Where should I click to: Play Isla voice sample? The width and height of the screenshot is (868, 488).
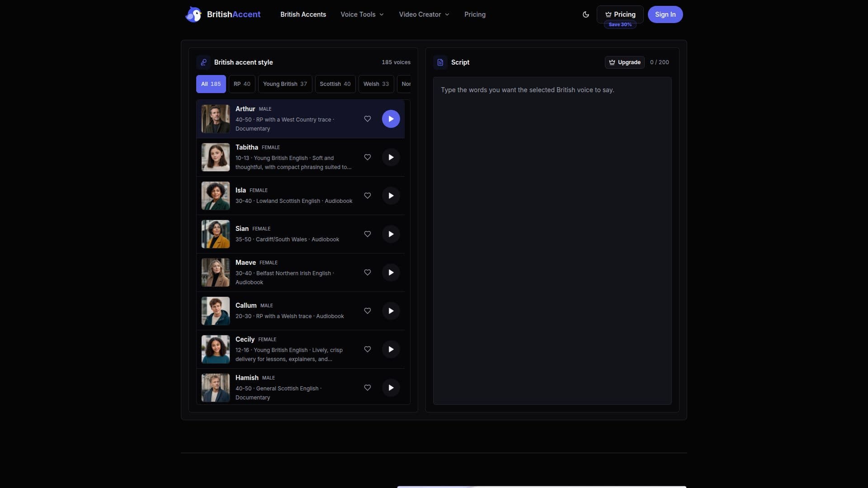[x=391, y=196]
